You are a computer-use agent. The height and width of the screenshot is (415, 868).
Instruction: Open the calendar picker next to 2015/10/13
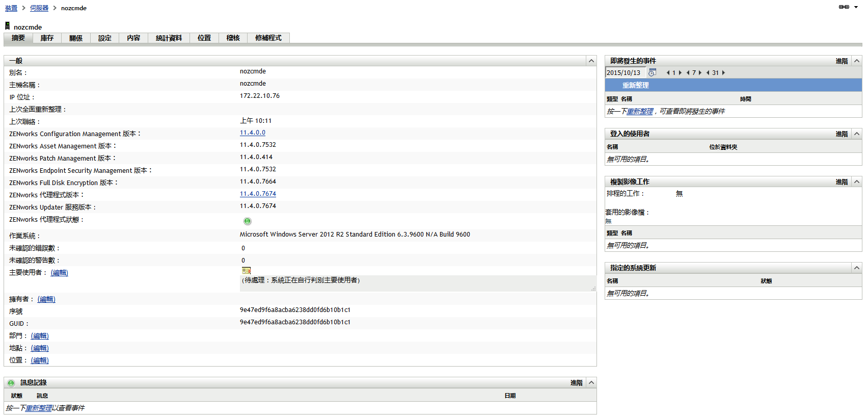tap(652, 73)
